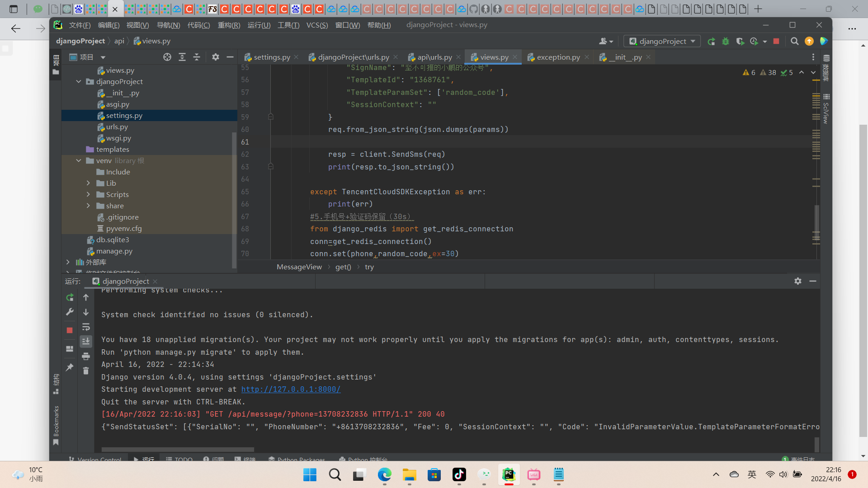Click PyCharm icon in Windows taskbar
This screenshot has height=488, width=868.
509,474
